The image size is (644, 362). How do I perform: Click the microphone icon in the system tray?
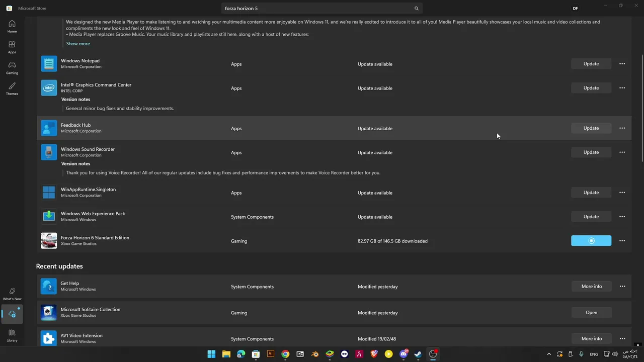(x=581, y=354)
